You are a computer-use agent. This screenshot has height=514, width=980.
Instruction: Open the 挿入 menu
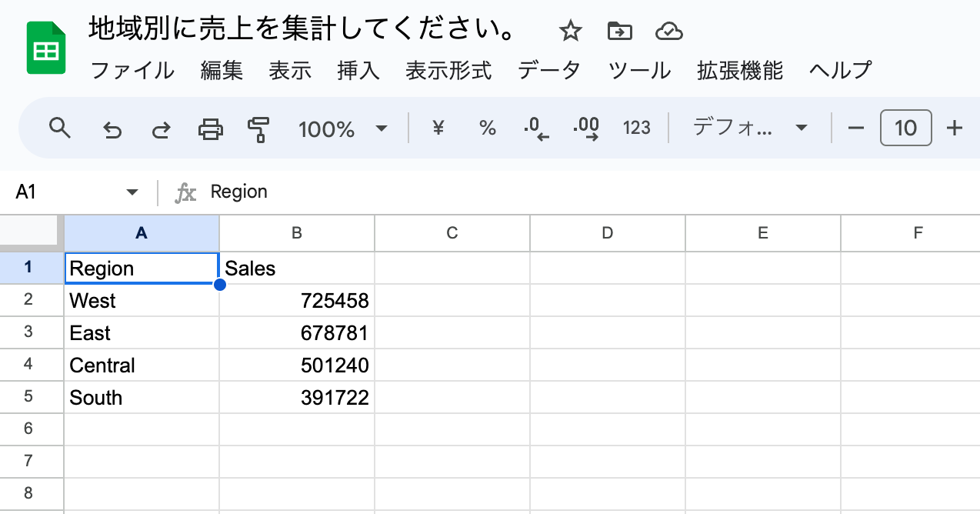tap(358, 71)
